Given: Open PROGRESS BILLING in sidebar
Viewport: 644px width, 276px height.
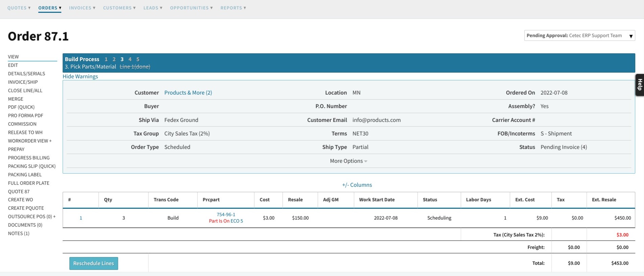Looking at the screenshot, I should pyautogui.click(x=29, y=158).
